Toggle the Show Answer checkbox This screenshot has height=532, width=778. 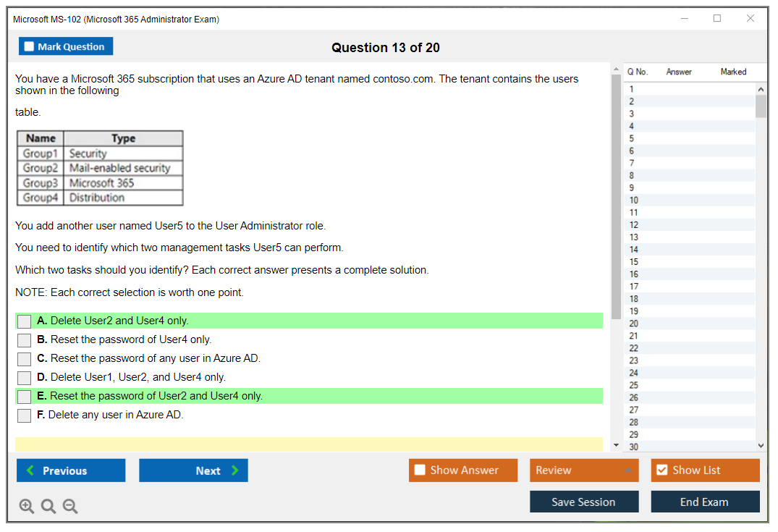pos(420,470)
